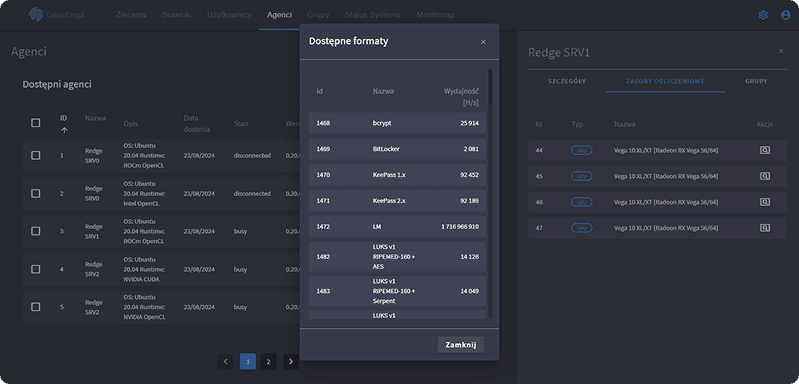Screen dimensions: 799x384
Task: Go to page 2 of agents
Action: point(269,362)
